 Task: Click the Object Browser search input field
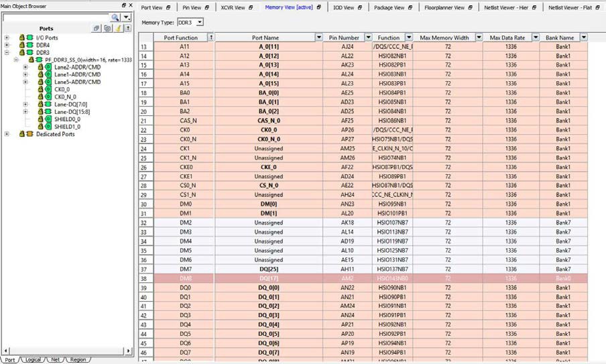54,17
